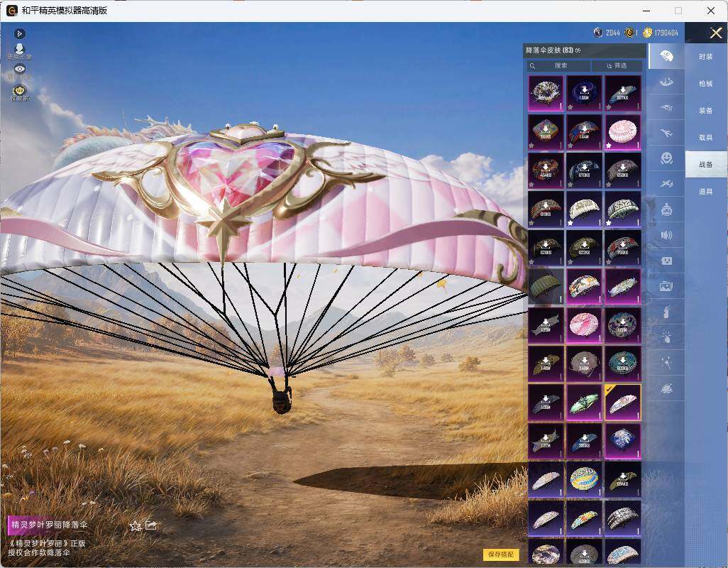The image size is (728, 568).
Task: Select the plain olive green default parachute
Action: pyautogui.click(x=546, y=286)
